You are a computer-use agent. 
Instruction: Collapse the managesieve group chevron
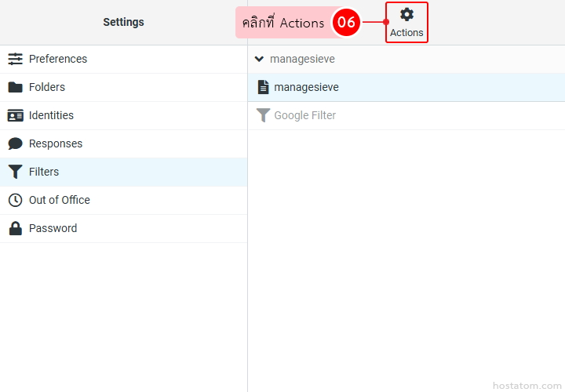click(x=259, y=59)
